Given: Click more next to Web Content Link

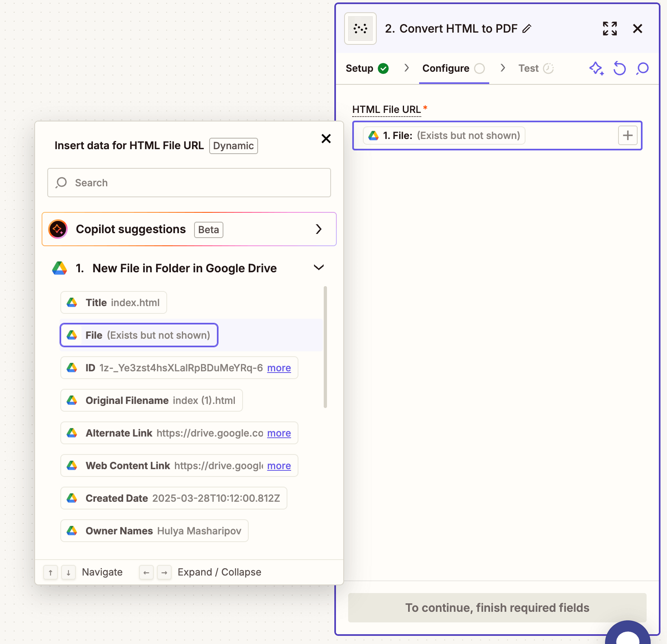Looking at the screenshot, I should pyautogui.click(x=279, y=466).
